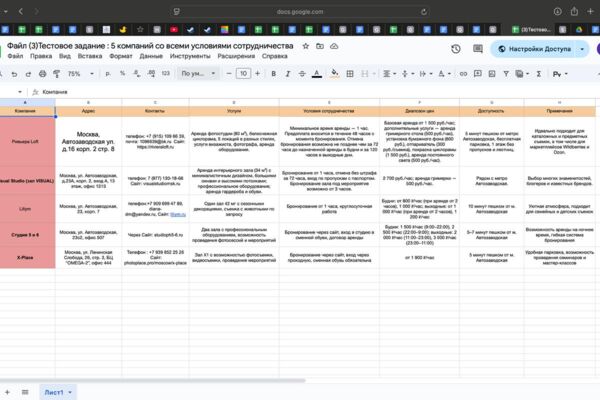Open the Инструменты menu
The height and width of the screenshot is (400, 600).
190,56
